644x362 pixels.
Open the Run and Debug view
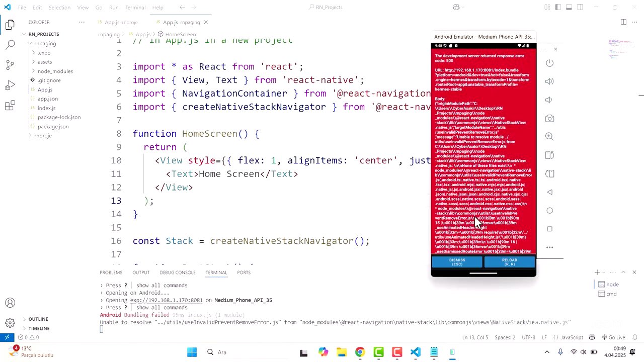tap(10, 85)
